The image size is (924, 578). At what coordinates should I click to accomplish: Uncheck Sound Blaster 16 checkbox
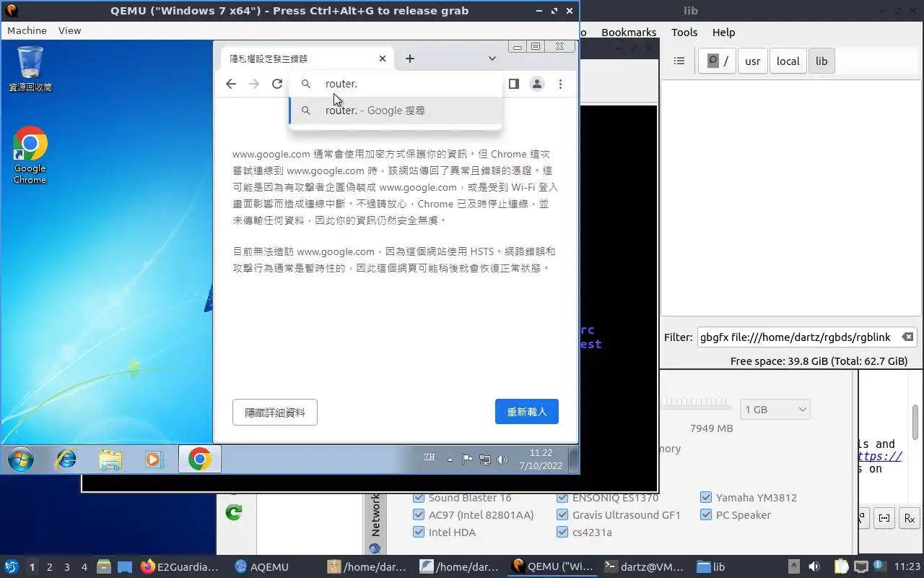(x=419, y=498)
